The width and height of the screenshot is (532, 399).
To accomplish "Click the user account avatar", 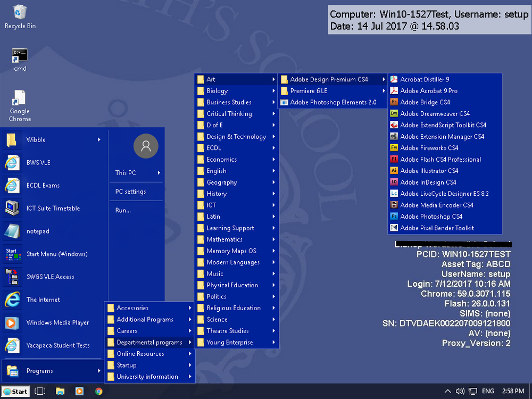I will pos(146,146).
